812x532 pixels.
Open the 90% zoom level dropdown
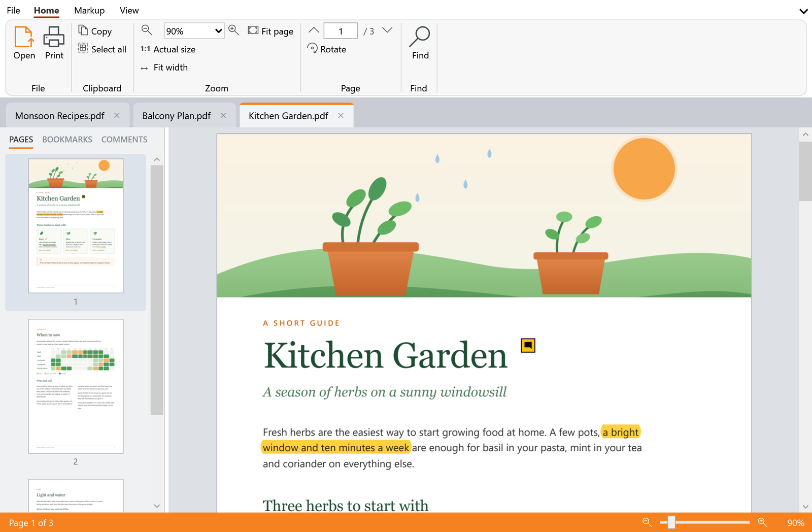click(x=194, y=31)
